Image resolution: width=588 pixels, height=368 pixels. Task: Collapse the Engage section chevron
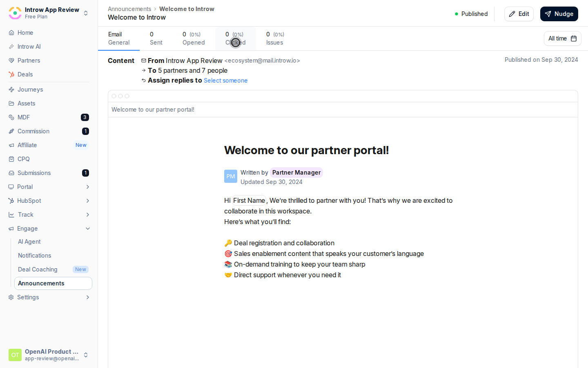87,229
